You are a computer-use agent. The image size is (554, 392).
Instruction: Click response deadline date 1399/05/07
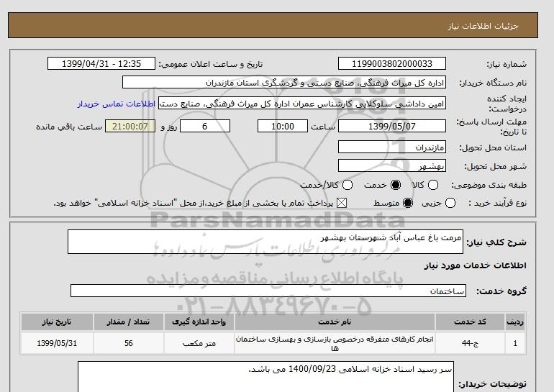(392, 126)
